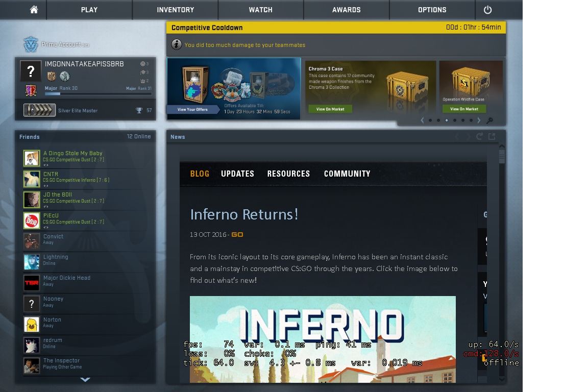Viewport: 588px width, 392px height.
Task: Open the AWARDS menu
Action: [x=346, y=10]
